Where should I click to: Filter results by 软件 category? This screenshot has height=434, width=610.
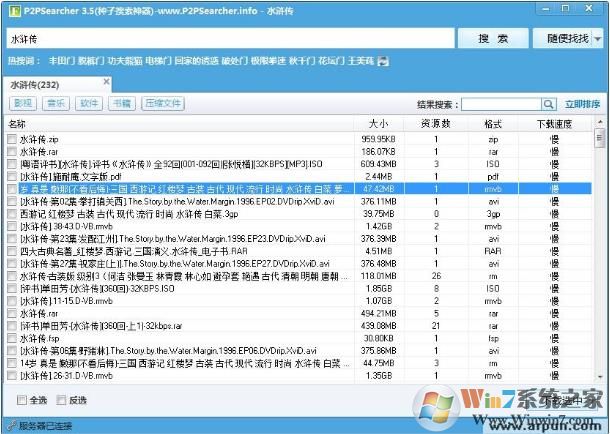pos(89,103)
